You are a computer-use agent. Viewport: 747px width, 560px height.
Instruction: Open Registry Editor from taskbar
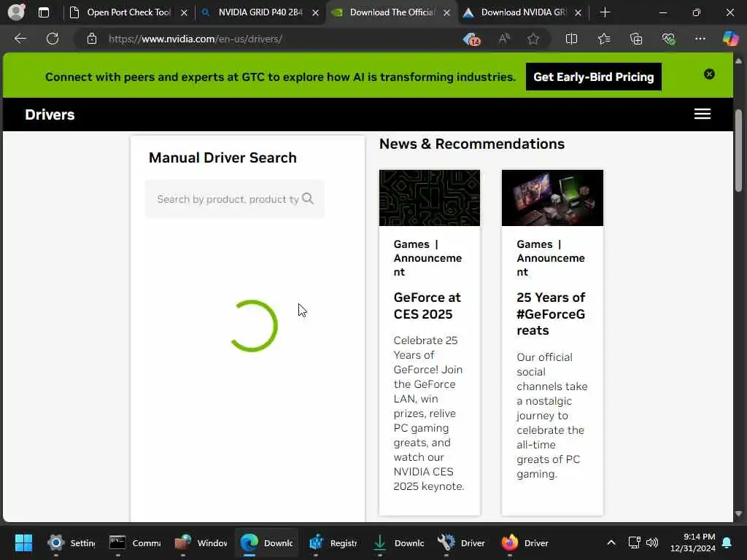click(x=333, y=542)
